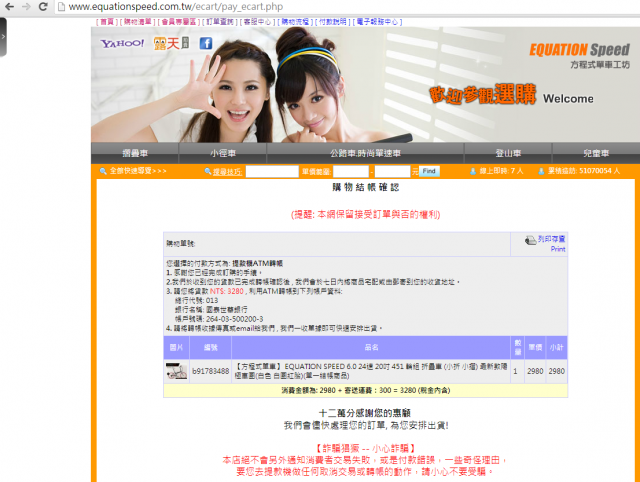Open 電子報中心 newsletter center link
The image size is (640, 482).
(x=377, y=22)
